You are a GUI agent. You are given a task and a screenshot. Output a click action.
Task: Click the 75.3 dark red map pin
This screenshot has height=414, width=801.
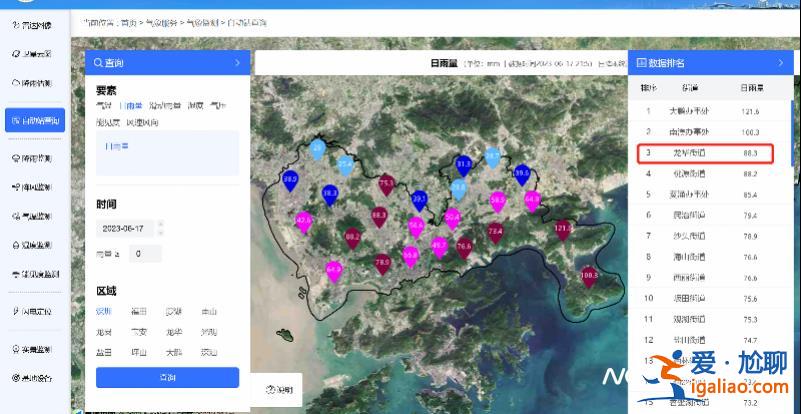pyautogui.click(x=387, y=184)
